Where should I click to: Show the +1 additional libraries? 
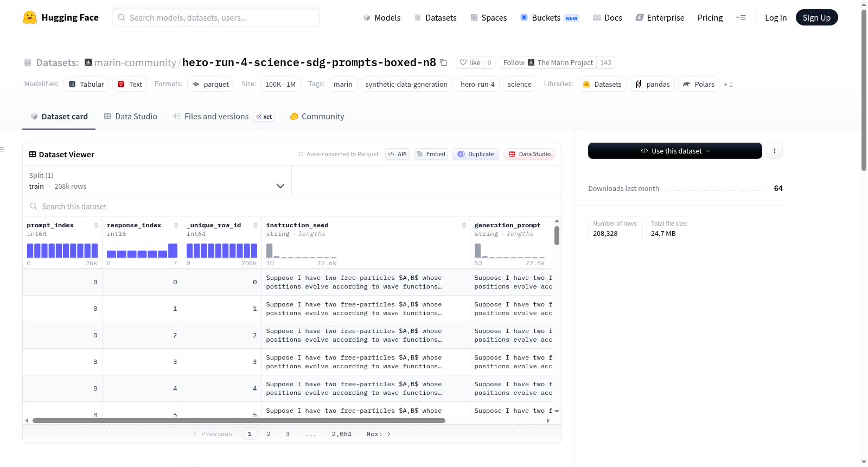point(728,84)
